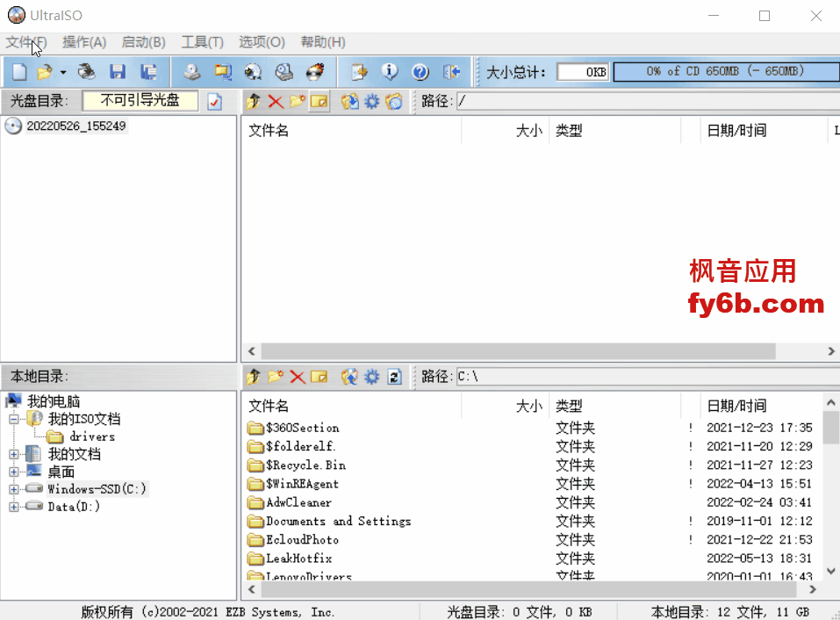This screenshot has height=620, width=840.
Task: Open the 启动(B) menu
Action: [x=144, y=42]
